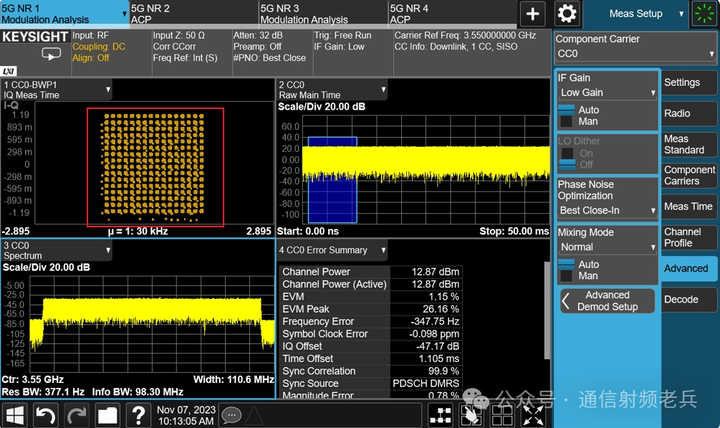Open the Phase Noise Optimization dropdown
The width and height of the screenshot is (720, 428).
606,211
